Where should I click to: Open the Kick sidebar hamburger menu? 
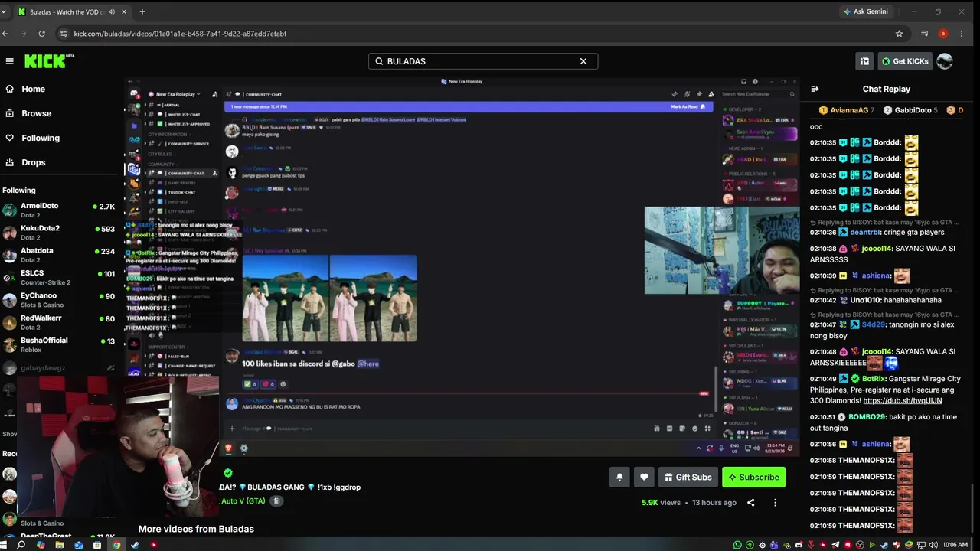[x=9, y=61]
